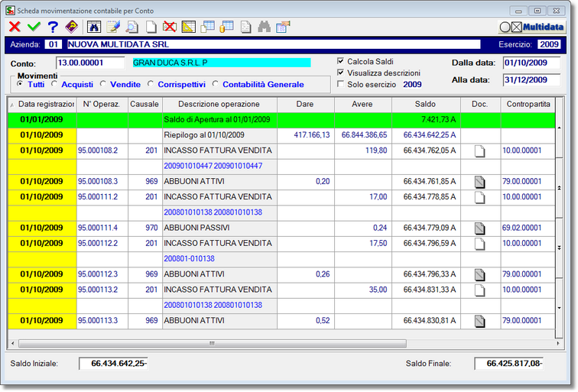The height and width of the screenshot is (392, 578).
Task: Open document icon for operation 95.000112.3
Action: tap(479, 274)
